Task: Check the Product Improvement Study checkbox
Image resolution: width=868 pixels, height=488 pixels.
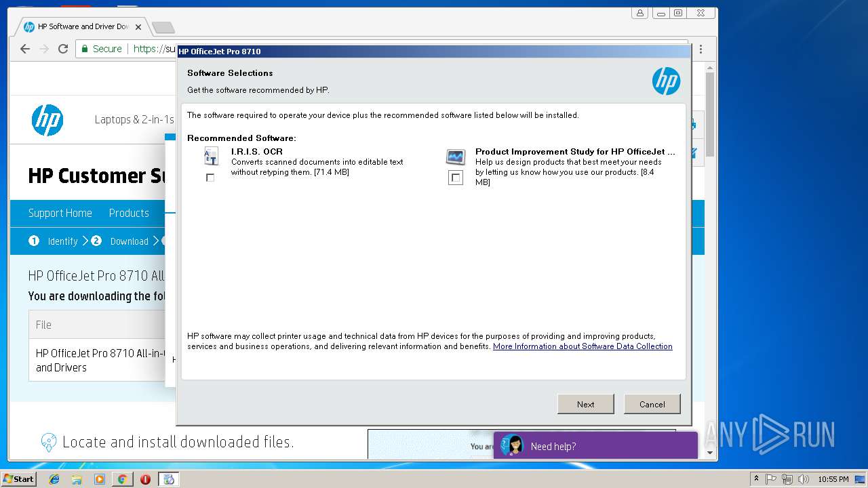Action: [456, 178]
